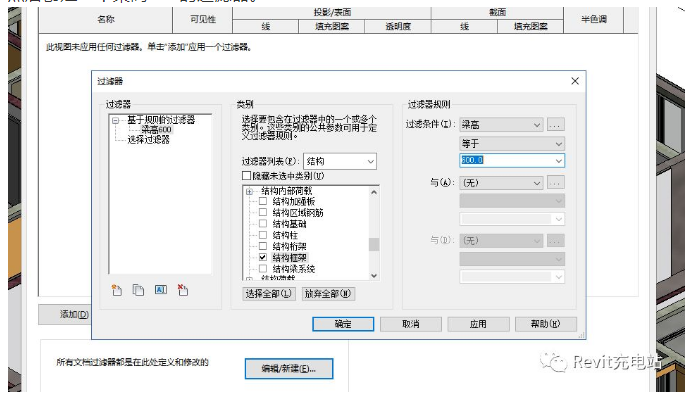
Task: Check the 结构基础 category
Action: click(x=263, y=223)
